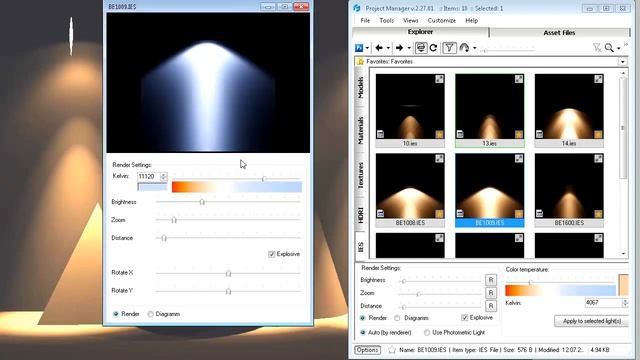640x360 pixels.
Task: Select Render radio in BE1009.IES window
Action: tap(116, 314)
